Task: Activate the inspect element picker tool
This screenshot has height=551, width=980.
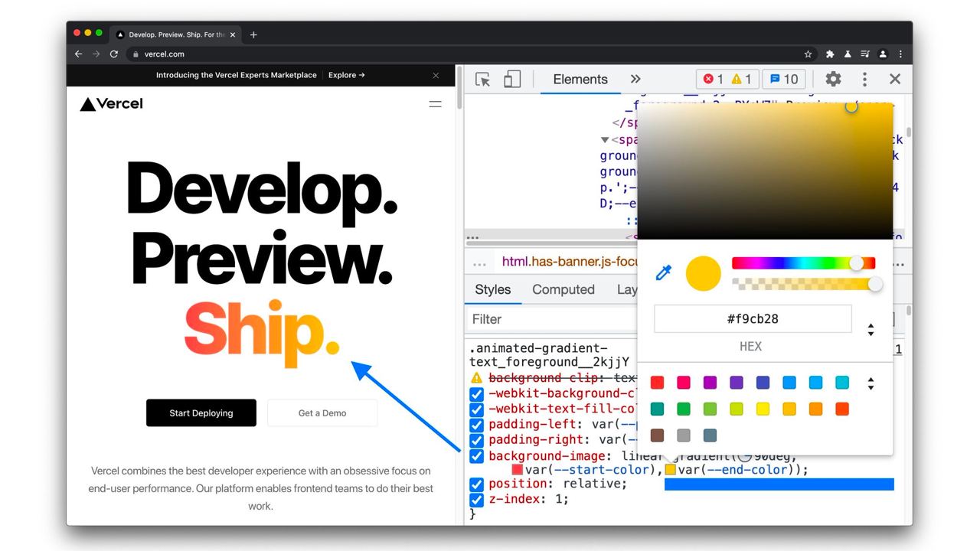Action: click(x=482, y=80)
